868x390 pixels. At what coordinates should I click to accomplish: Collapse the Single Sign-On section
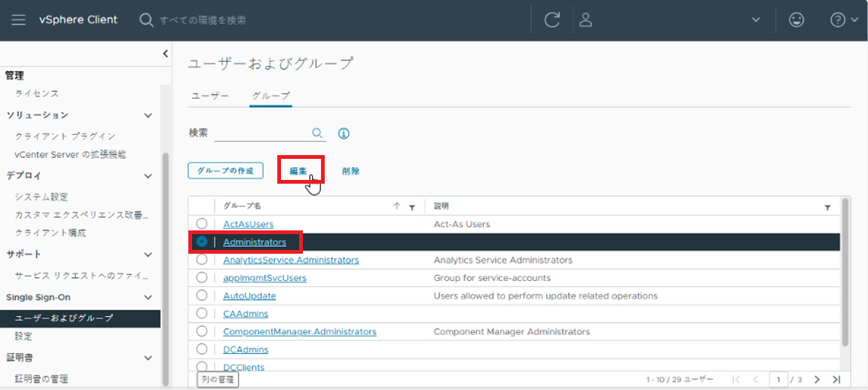pyautogui.click(x=148, y=297)
